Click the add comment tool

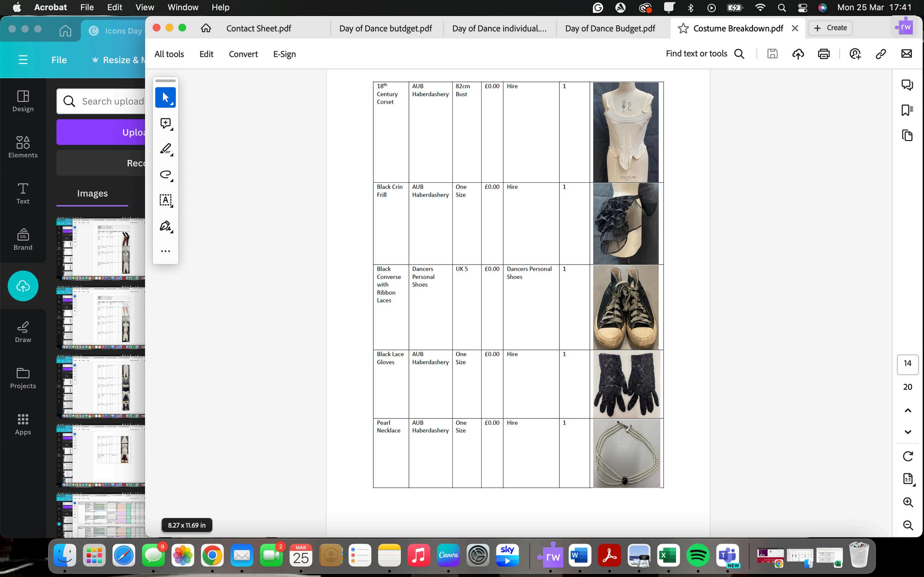[165, 123]
